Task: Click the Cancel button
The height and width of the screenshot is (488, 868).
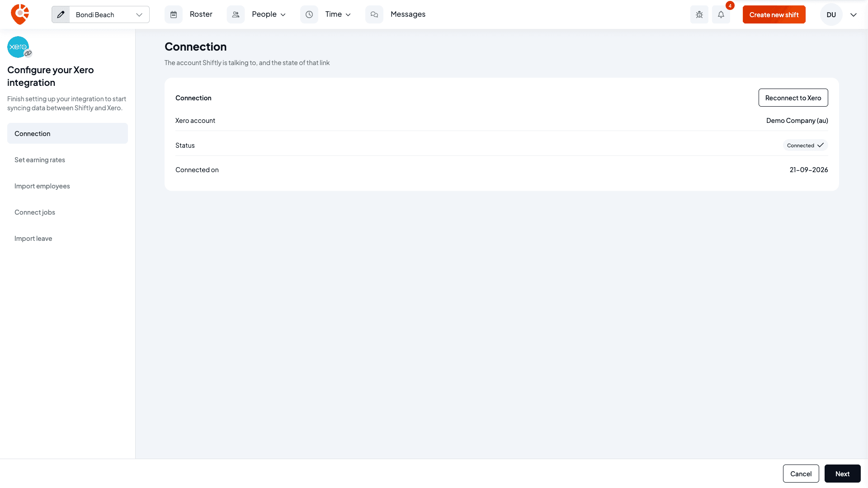Action: [x=801, y=474]
